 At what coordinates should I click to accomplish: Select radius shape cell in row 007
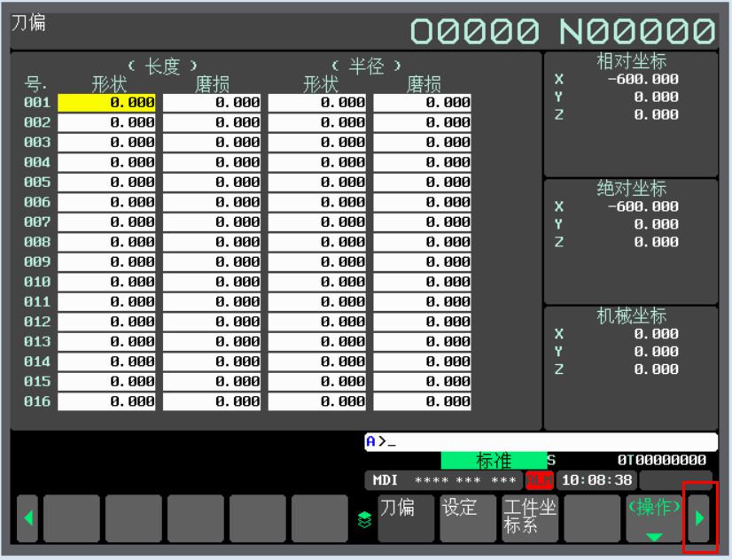(x=317, y=222)
